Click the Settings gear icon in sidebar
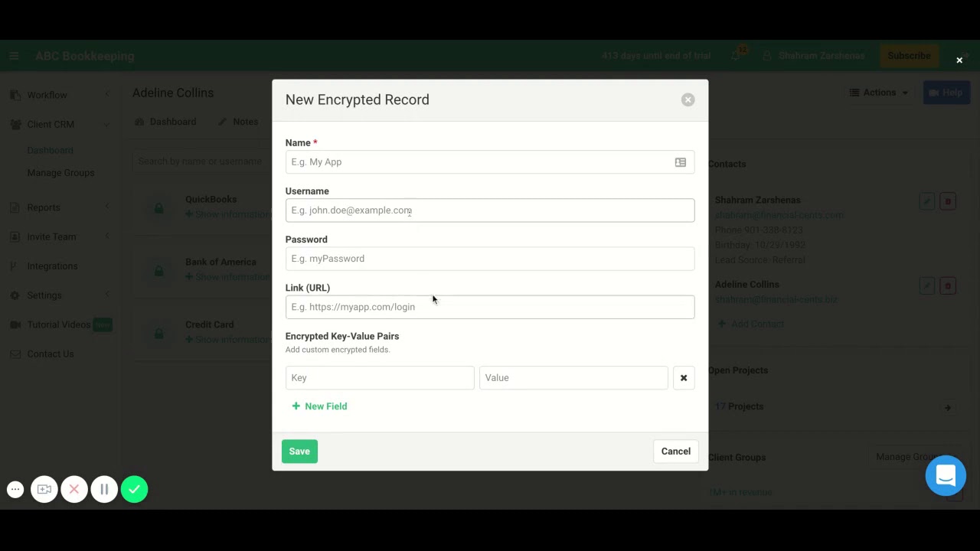Screen dimensions: 980x551 click(15, 295)
